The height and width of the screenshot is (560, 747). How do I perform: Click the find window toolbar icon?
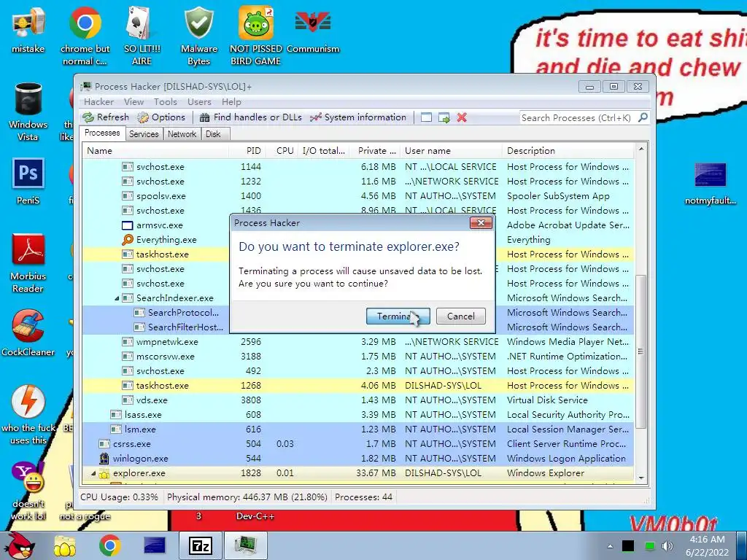[426, 117]
